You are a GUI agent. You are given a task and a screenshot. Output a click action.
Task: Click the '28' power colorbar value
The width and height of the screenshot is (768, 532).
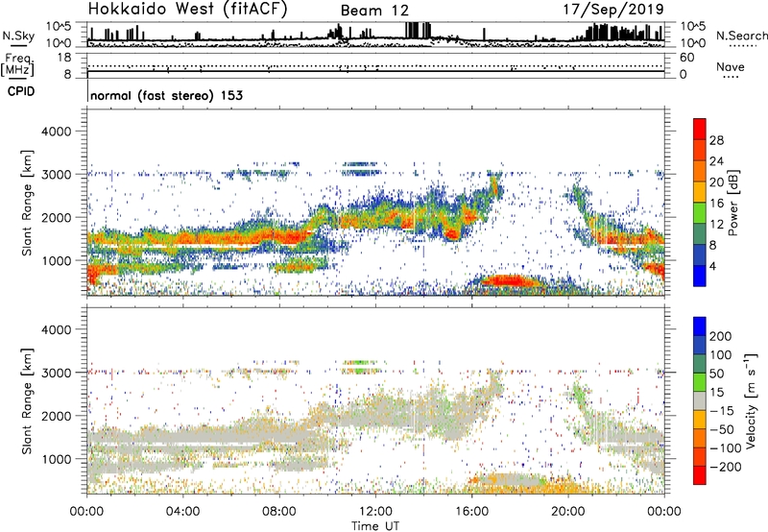point(716,140)
